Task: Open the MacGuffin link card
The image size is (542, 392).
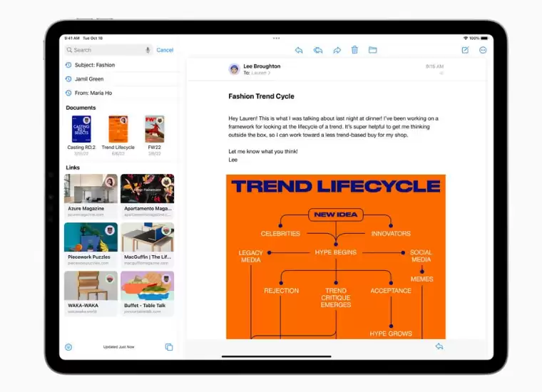Action: pos(147,245)
